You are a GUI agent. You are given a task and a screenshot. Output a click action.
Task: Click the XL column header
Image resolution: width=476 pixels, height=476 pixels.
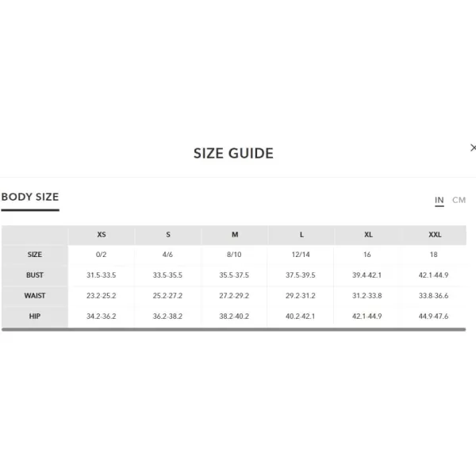pos(368,235)
